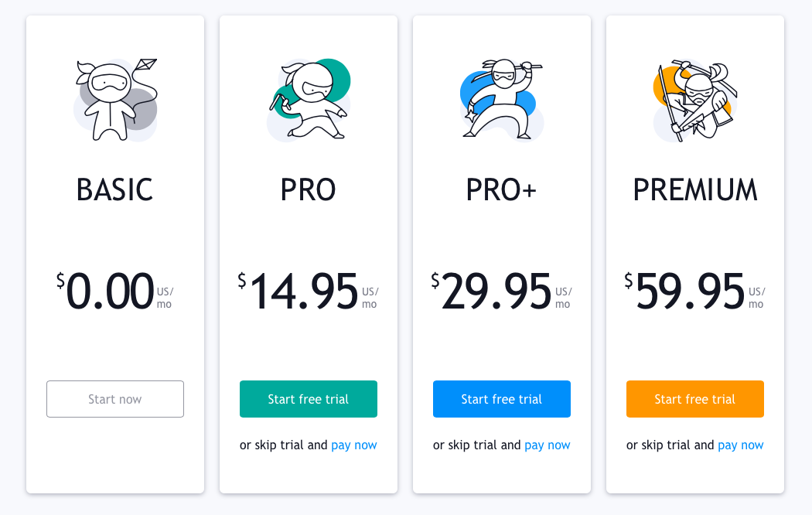Start free trial on the blue Pro+ button
The width and height of the screenshot is (812, 515).
(x=502, y=399)
